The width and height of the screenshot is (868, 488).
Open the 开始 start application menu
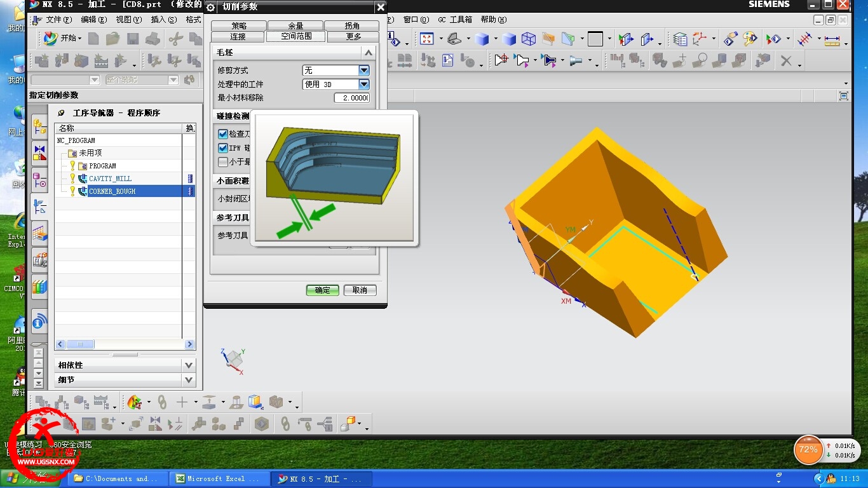pos(62,39)
